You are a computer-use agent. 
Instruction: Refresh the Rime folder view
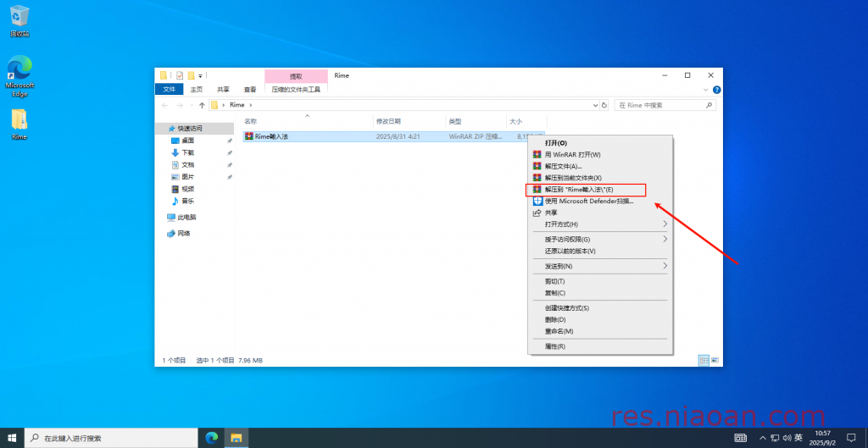click(x=604, y=105)
